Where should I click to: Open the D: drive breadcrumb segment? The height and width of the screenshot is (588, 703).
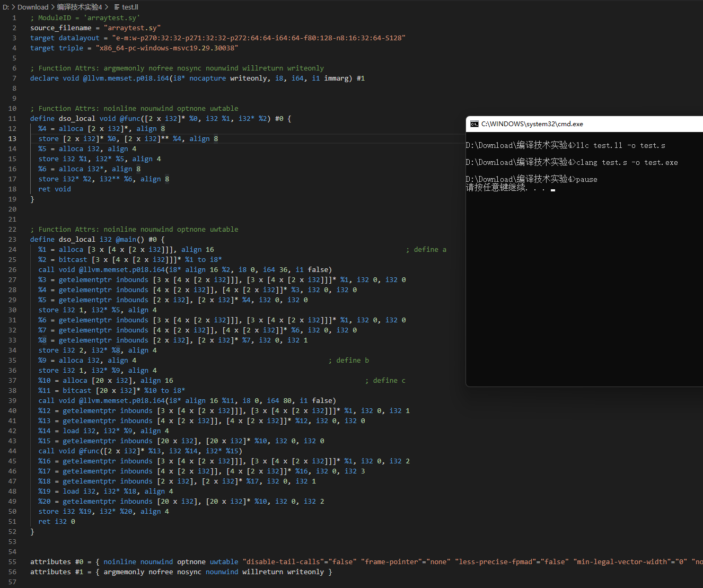[6, 7]
